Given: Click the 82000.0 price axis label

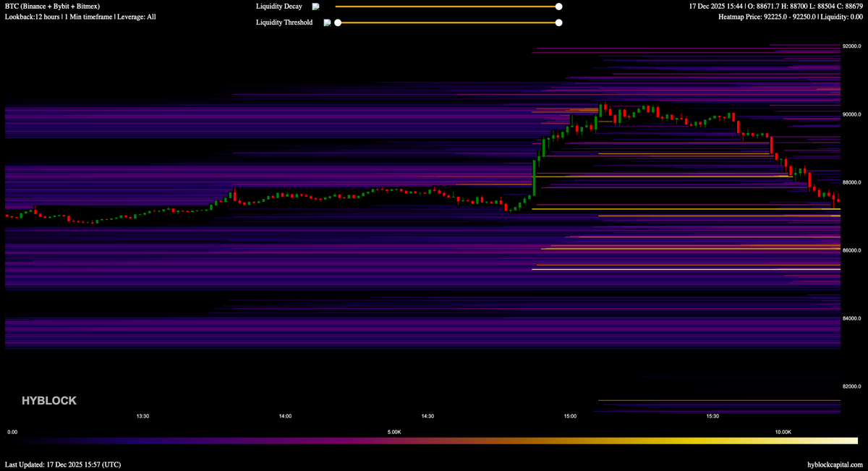Looking at the screenshot, I should (852, 386).
